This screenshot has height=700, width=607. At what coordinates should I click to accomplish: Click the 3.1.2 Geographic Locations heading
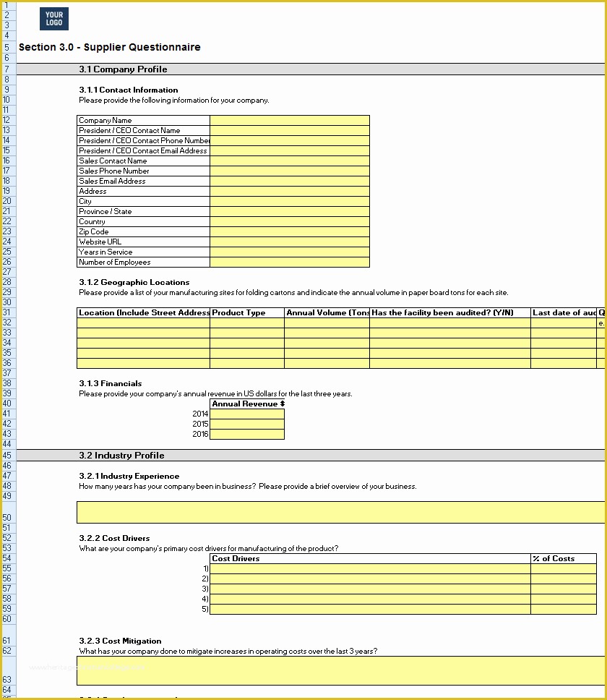point(134,282)
